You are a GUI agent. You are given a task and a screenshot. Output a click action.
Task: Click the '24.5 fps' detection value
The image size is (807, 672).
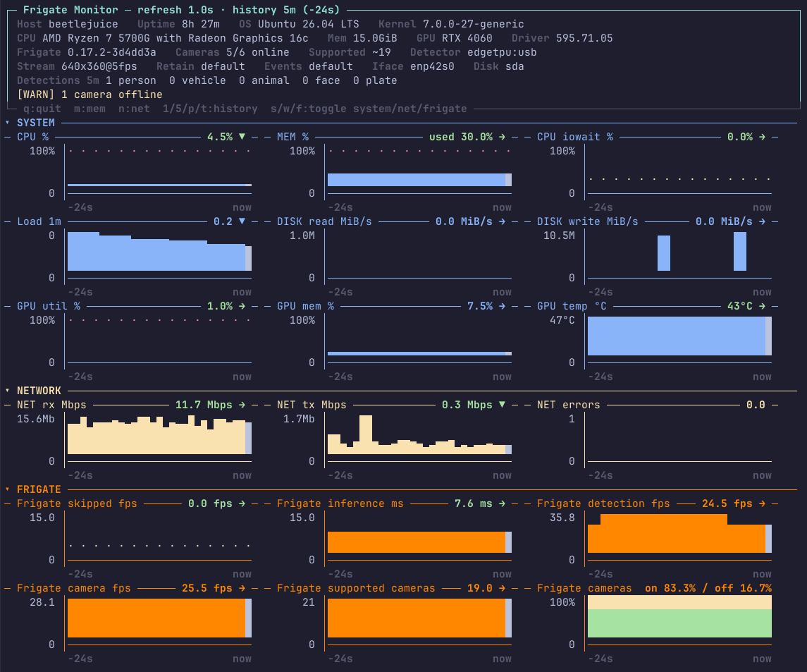pos(727,503)
